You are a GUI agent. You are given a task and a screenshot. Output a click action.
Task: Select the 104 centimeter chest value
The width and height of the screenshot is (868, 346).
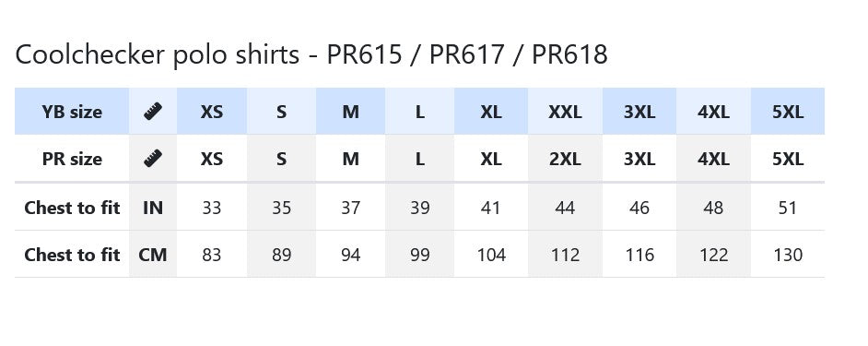pyautogui.click(x=491, y=255)
